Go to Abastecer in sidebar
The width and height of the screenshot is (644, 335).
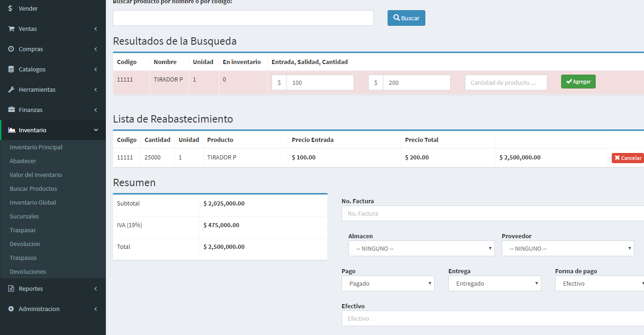pos(23,161)
